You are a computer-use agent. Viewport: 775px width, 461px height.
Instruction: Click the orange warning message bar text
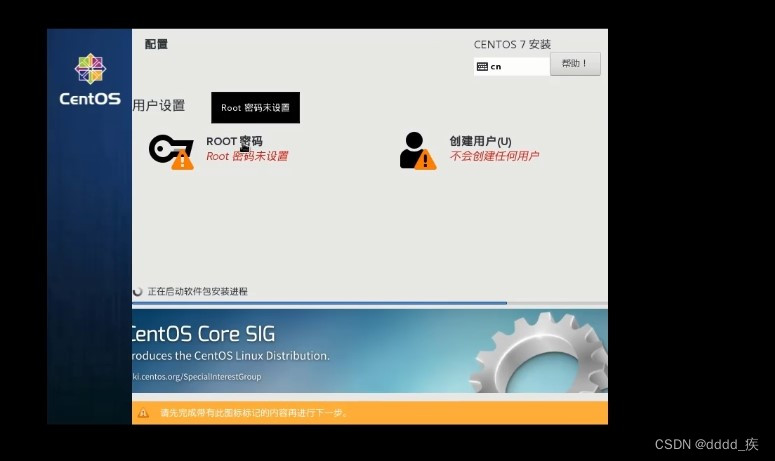click(254, 413)
